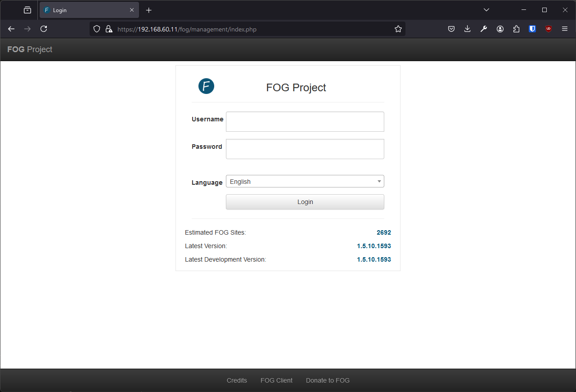This screenshot has height=392, width=576.
Task: Open the browser downloads panel icon
Action: (468, 29)
